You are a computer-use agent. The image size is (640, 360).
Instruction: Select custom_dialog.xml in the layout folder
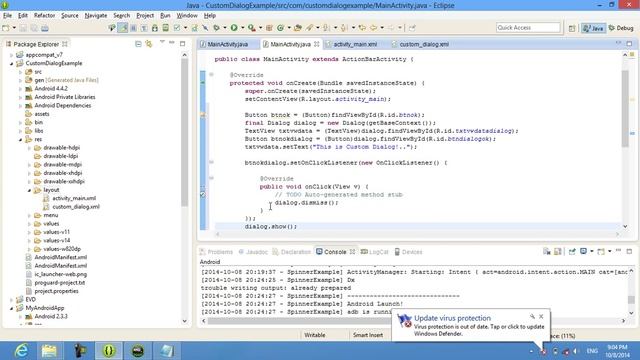click(76, 207)
